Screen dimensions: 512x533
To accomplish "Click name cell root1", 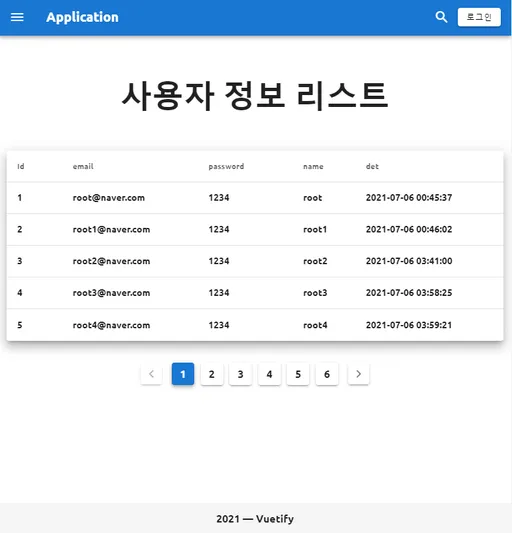I will coord(315,229).
